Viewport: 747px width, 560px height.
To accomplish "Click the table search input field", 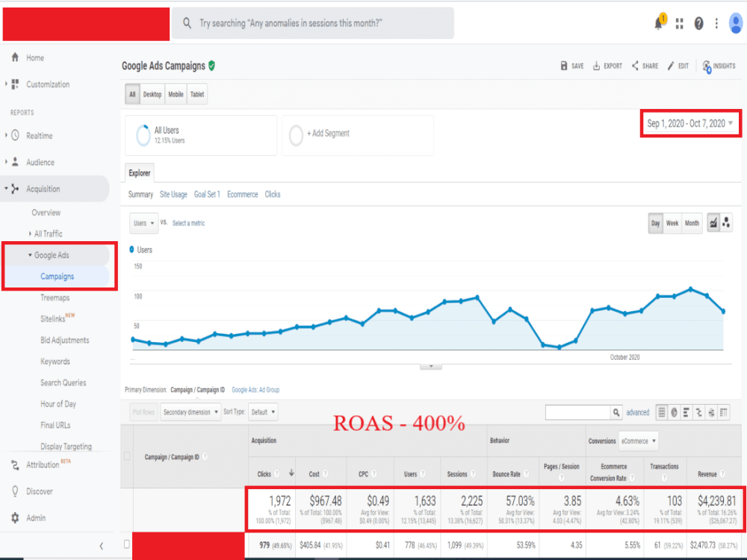I will [x=578, y=412].
